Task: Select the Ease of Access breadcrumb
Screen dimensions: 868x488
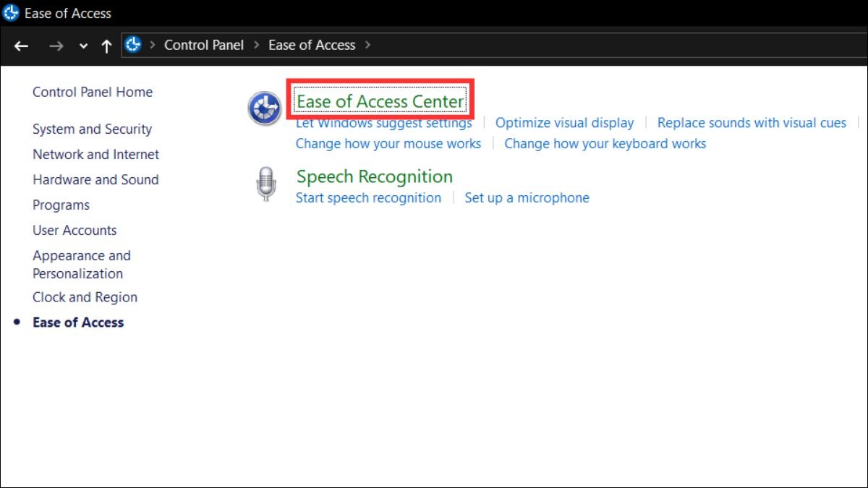Action: click(x=312, y=45)
